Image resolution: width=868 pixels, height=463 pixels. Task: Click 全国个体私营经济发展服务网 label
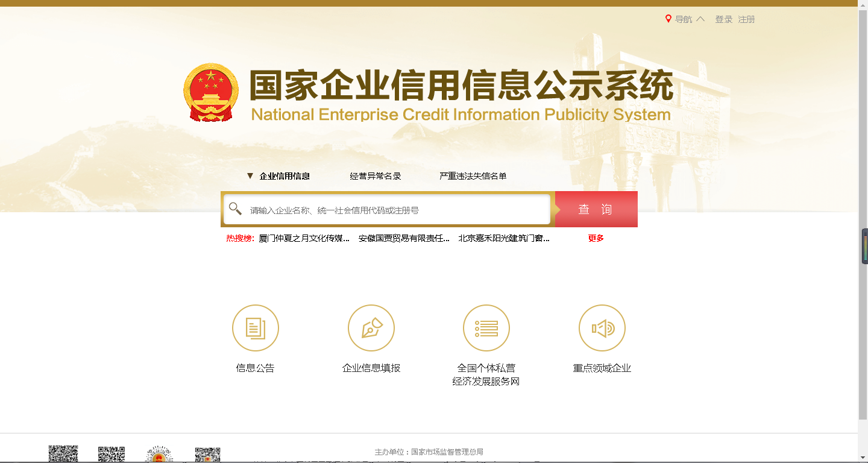click(486, 374)
